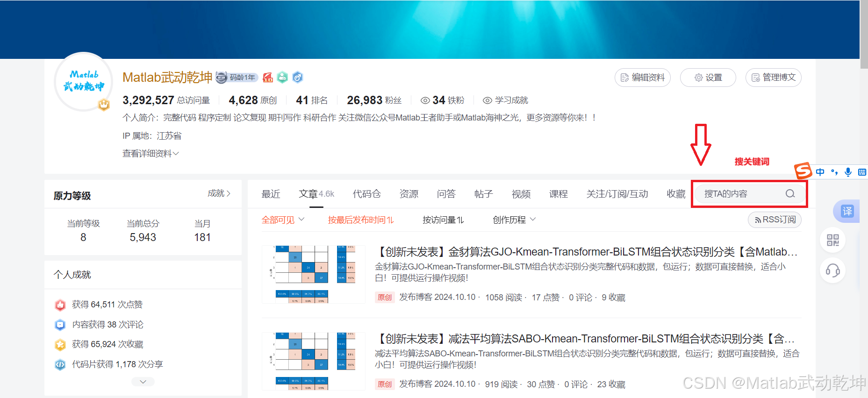
Task: Click the 26,983 粉丝 count
Action: click(x=374, y=100)
